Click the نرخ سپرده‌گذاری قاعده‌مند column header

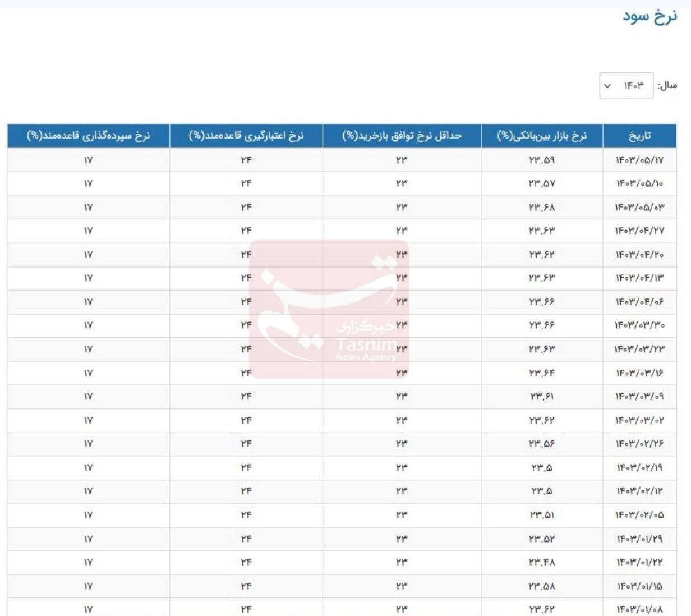89,136
